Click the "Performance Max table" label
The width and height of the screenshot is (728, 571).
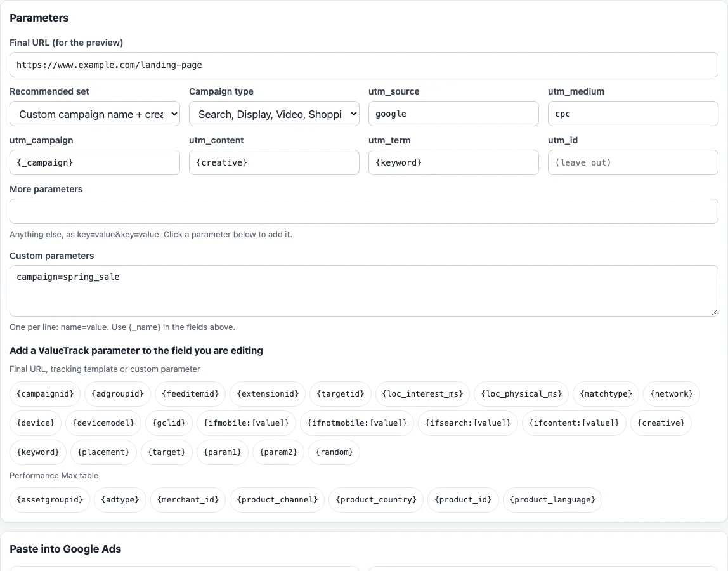pos(54,476)
